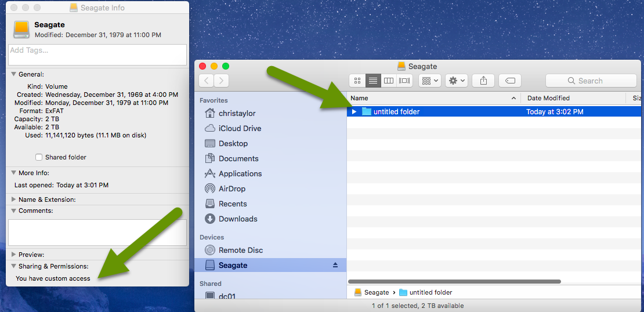Select the untitled folder row
This screenshot has width=644, height=312.
[494, 111]
